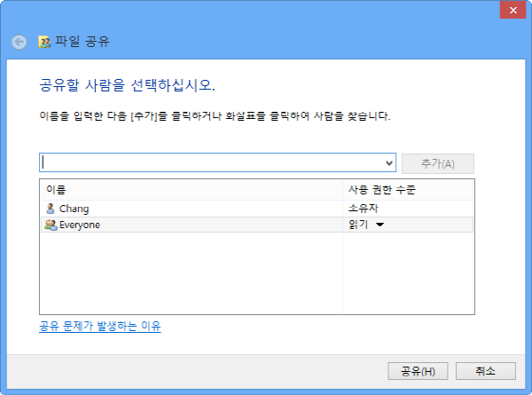Click the 취소 button

[x=486, y=371]
